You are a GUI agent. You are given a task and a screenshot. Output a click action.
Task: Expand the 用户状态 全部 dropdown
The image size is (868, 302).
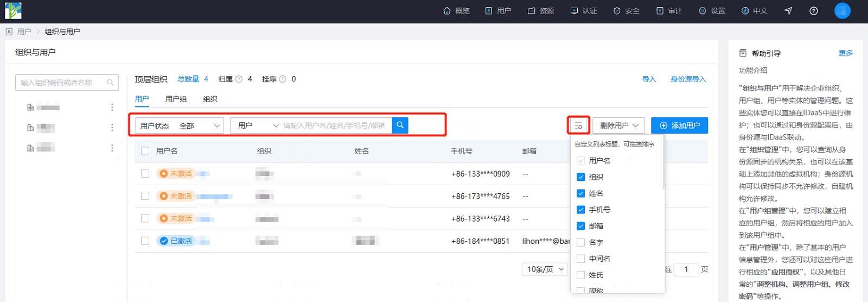tap(180, 125)
